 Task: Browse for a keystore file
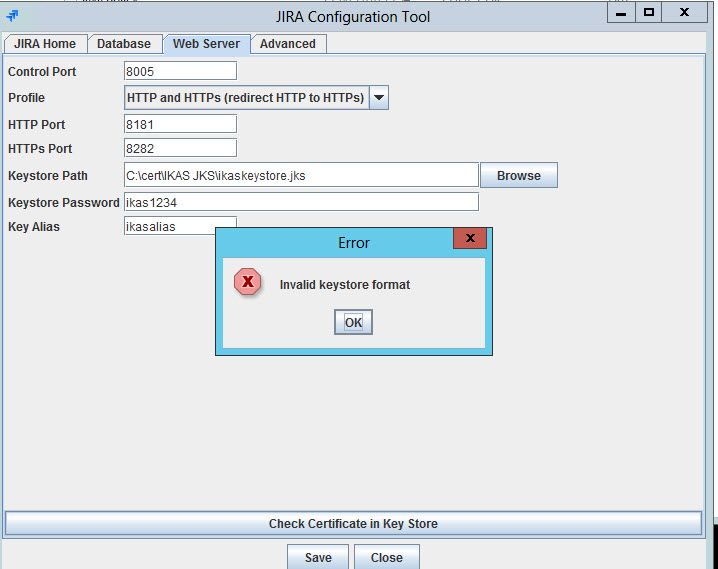click(x=519, y=175)
